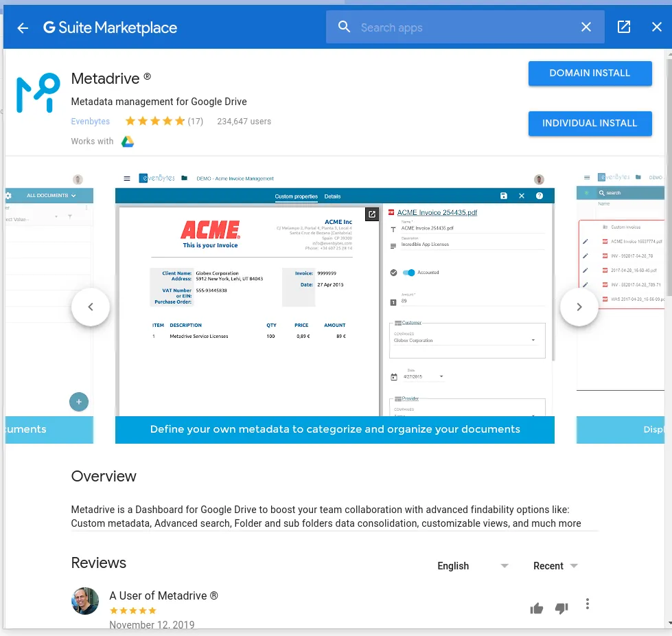
Task: Click the scroll down arrow on the scrollbar
Action: 669,623
